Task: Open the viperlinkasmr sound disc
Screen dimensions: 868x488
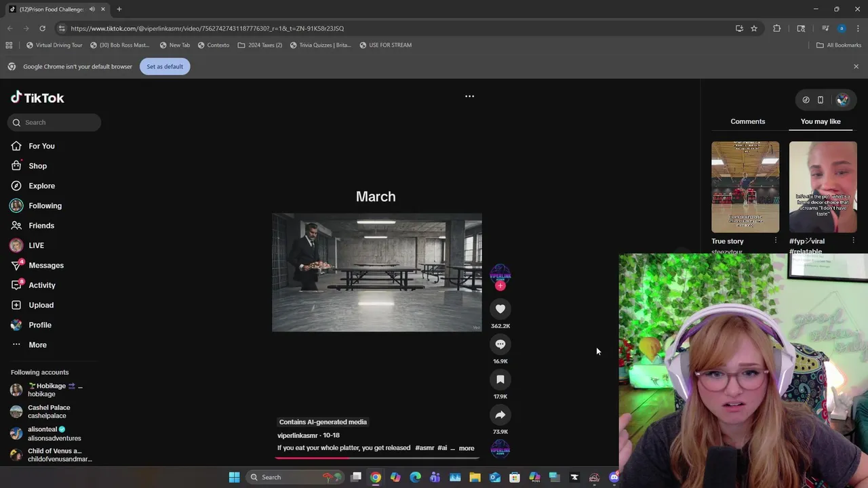Action: tap(500, 450)
